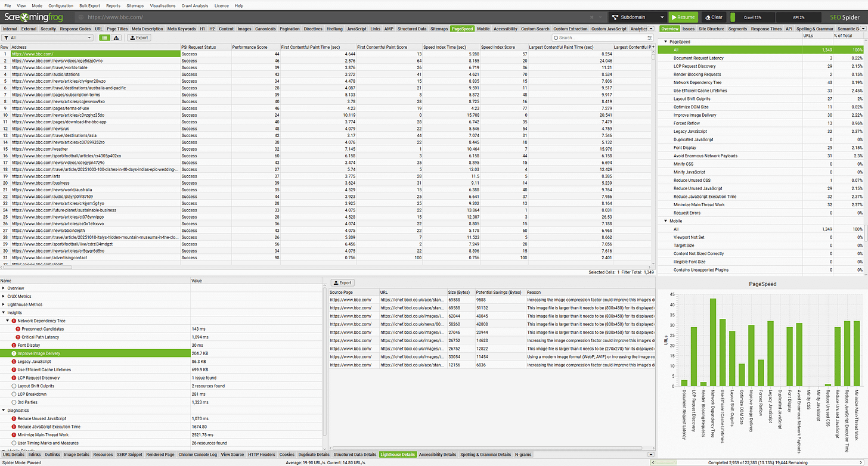This screenshot has width=868, height=466.
Task: Click the 699.9 KB value cell
Action: pyautogui.click(x=256, y=369)
